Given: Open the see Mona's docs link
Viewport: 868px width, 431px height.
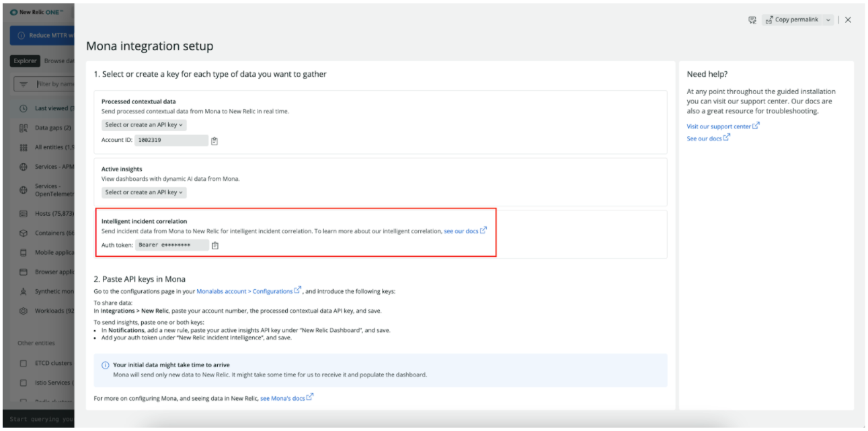Looking at the screenshot, I should [x=286, y=398].
